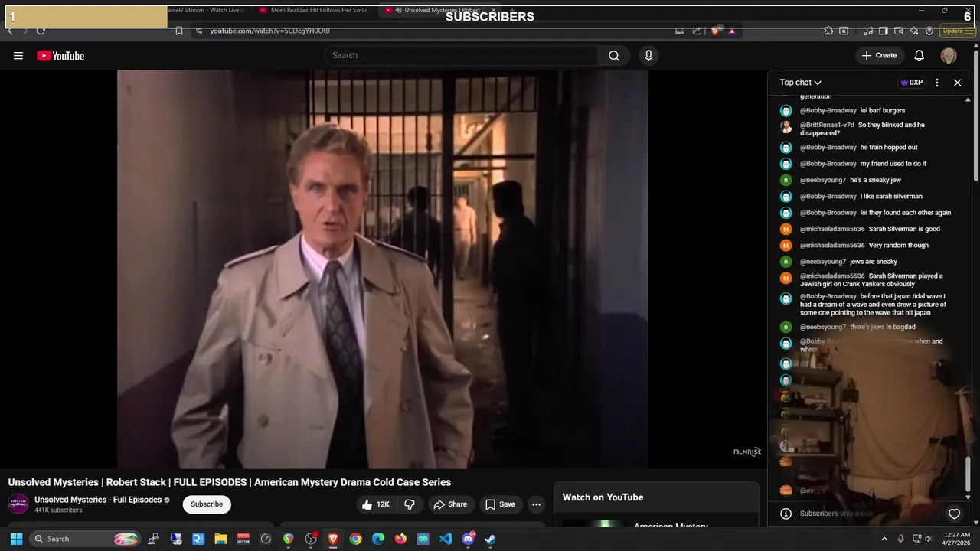Start voice search with the microphone

(x=648, y=55)
